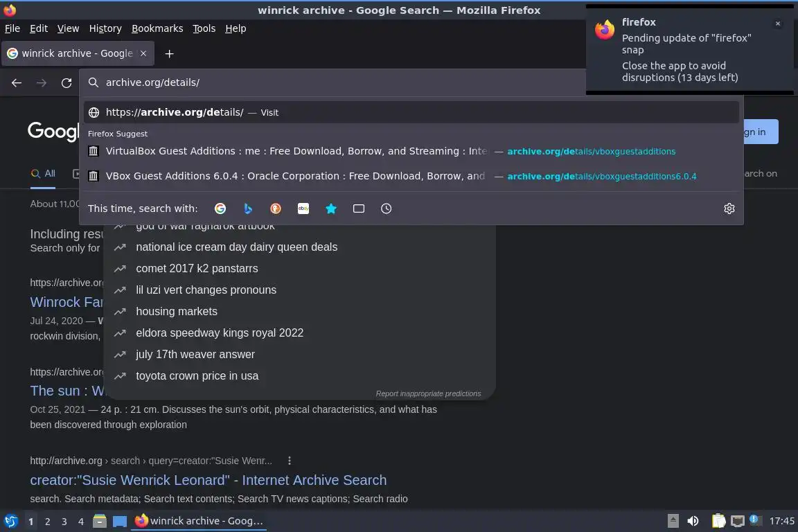
Task: Click the browser Back arrow
Action: (x=17, y=82)
